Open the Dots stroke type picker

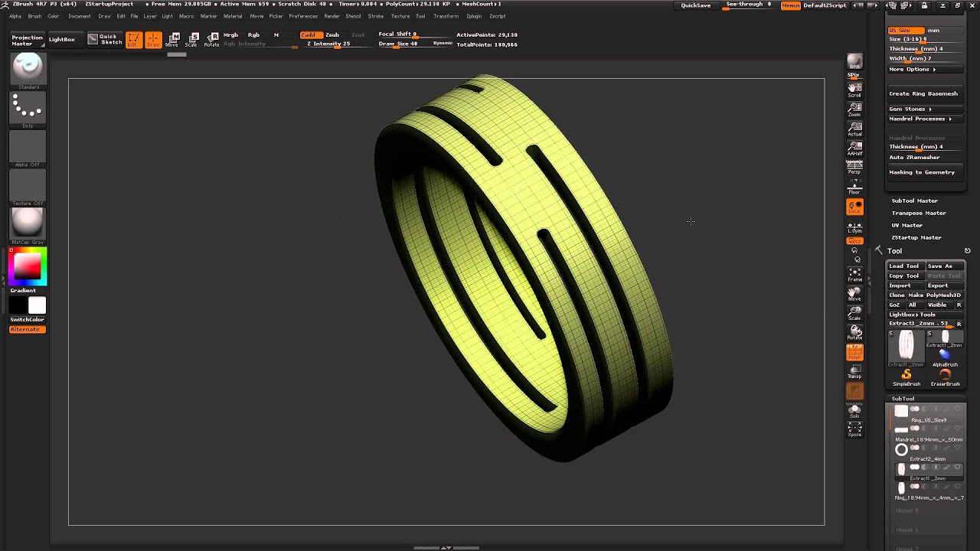pos(28,110)
